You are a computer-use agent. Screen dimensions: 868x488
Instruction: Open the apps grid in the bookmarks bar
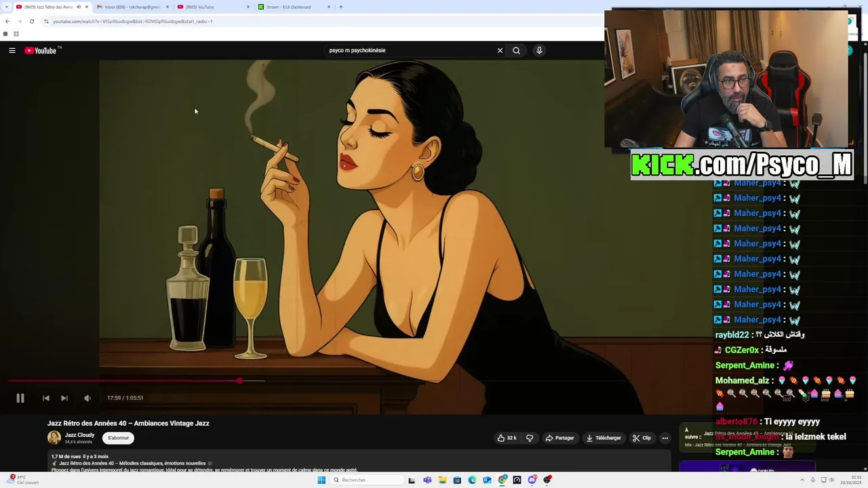click(16, 34)
